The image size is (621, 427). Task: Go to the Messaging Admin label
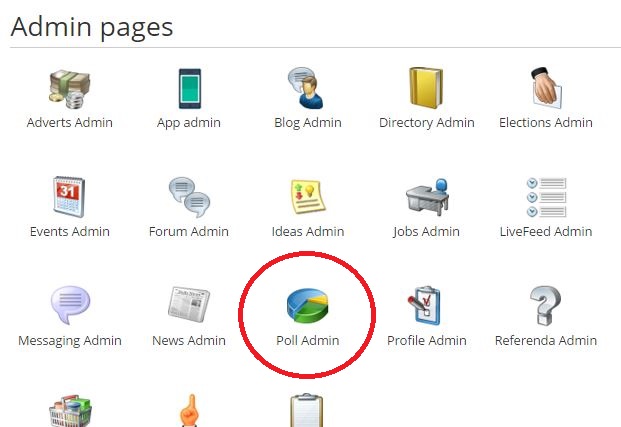click(x=70, y=341)
